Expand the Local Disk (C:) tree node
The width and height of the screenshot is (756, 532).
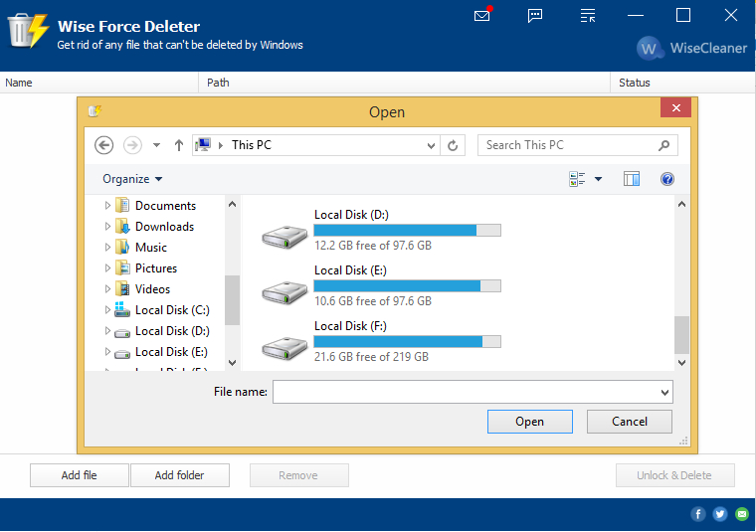(x=107, y=310)
